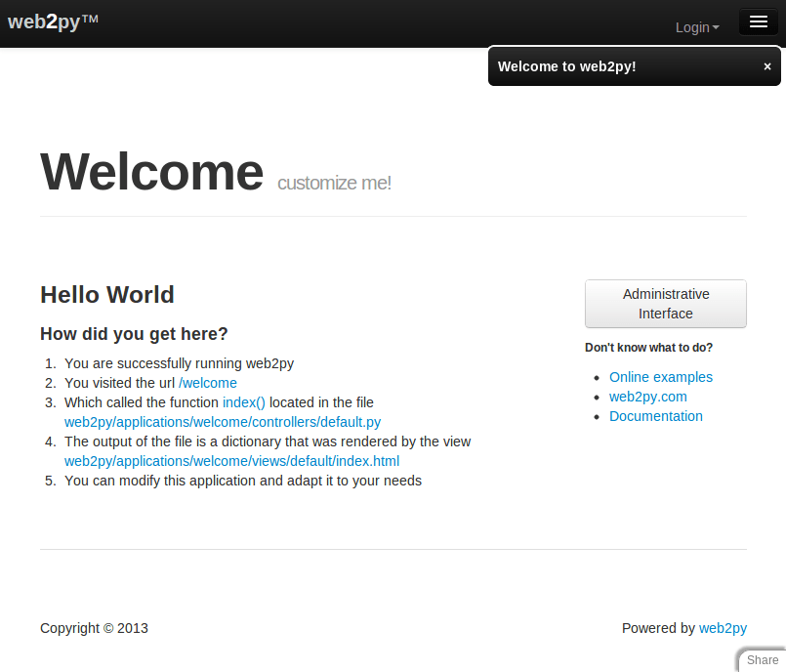Open the index() function link
This screenshot has height=672, width=786.
(244, 402)
